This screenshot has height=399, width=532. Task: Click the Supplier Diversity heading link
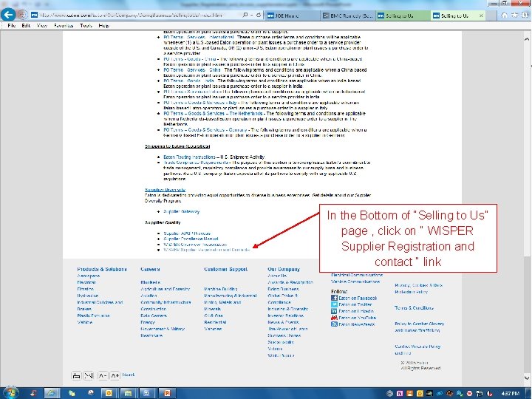tap(165, 190)
